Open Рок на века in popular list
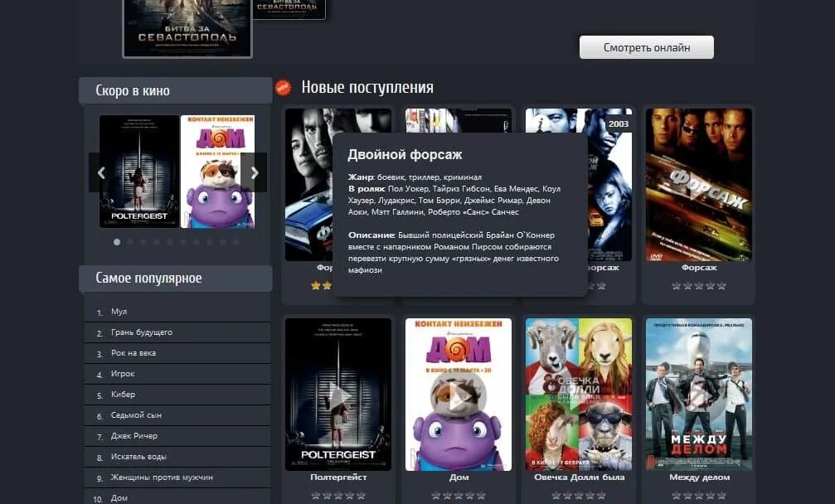Viewport: 835px width, 504px height. click(134, 353)
